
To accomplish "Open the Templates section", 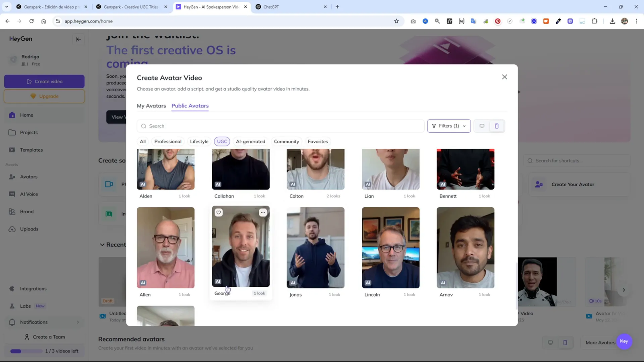I will coord(31,150).
